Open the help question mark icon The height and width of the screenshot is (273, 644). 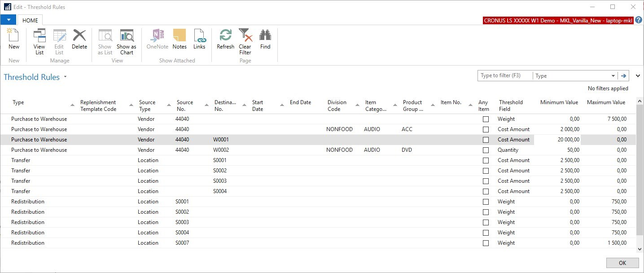tap(639, 20)
